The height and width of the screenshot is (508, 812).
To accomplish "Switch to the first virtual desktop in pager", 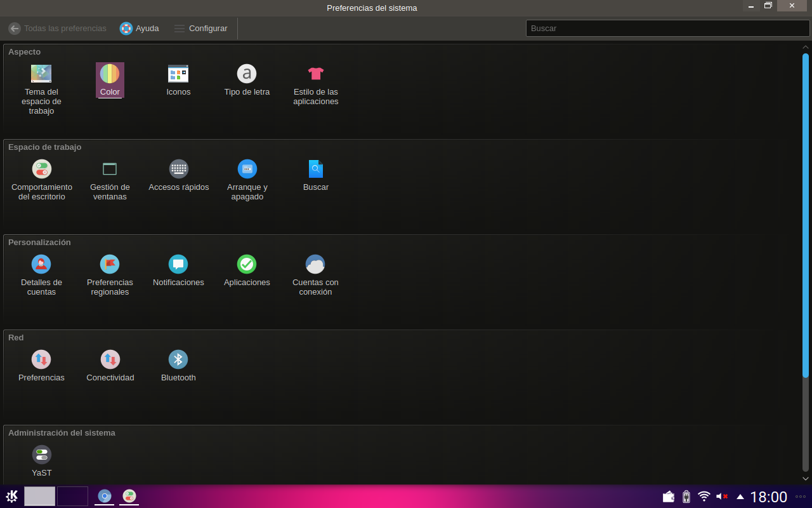I will pos(39,496).
